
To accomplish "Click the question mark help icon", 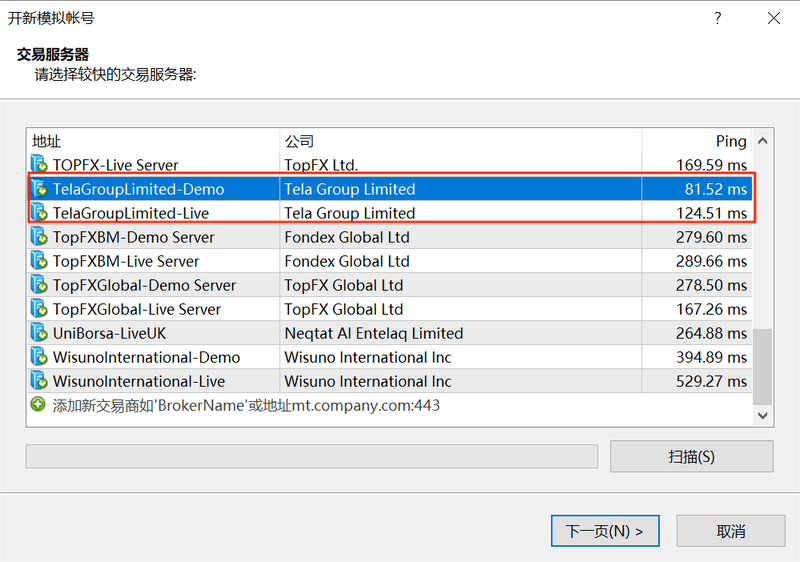I will (x=717, y=18).
